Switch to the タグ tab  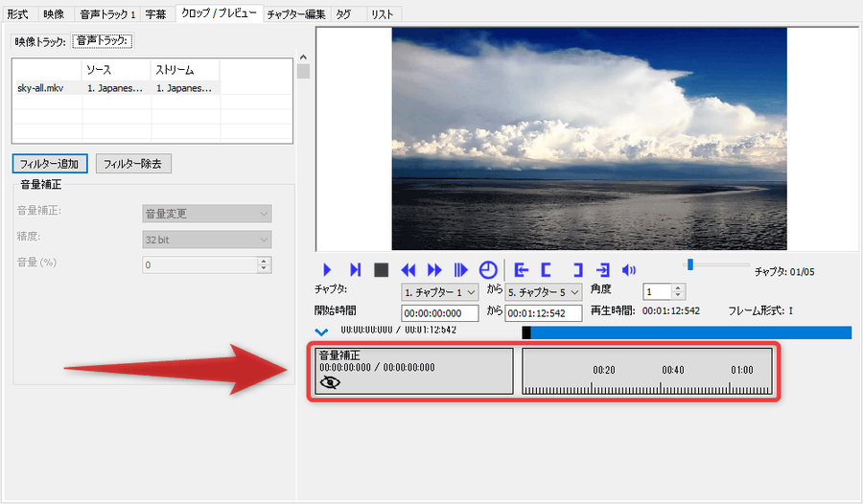point(343,14)
